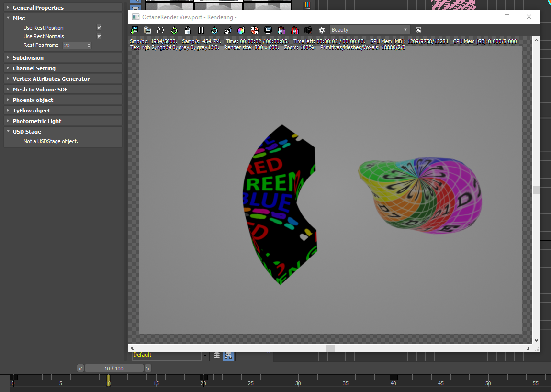The width and height of the screenshot is (551, 392).
Task: Click vertical scrollbar up arrow in viewport
Action: coord(536,41)
